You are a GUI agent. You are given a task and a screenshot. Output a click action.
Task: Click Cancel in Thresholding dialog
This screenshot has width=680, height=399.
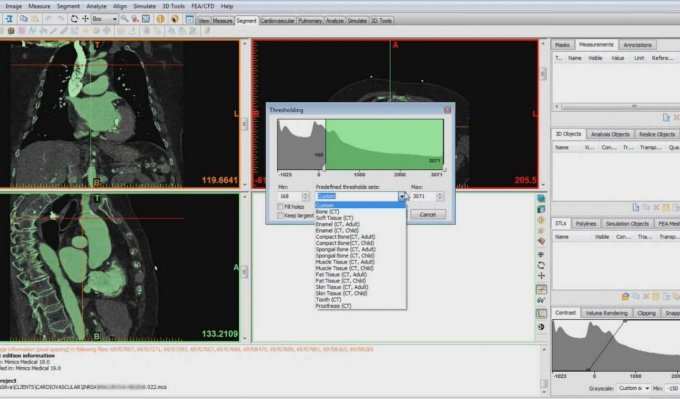(x=428, y=214)
